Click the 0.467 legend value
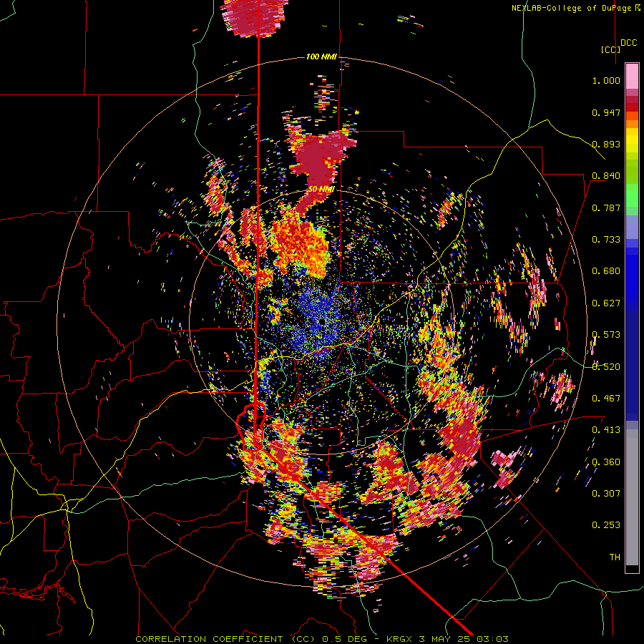The width and height of the screenshot is (644, 644). click(606, 399)
